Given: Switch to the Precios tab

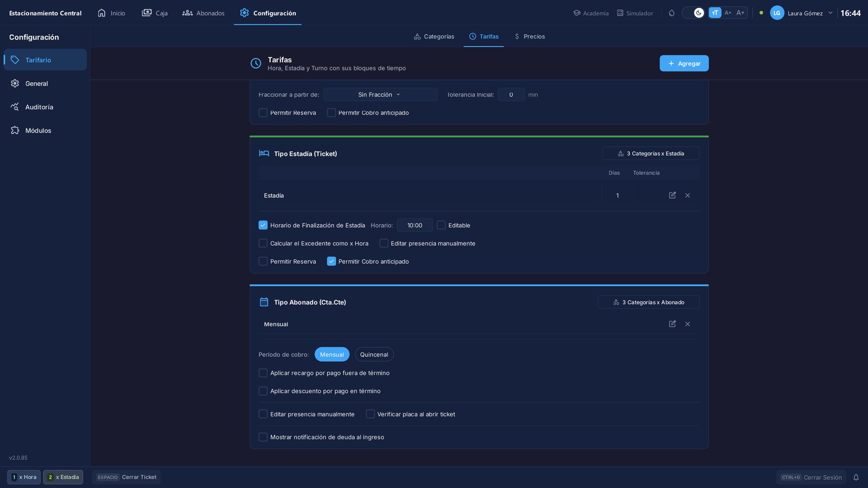Looking at the screenshot, I should coord(529,36).
